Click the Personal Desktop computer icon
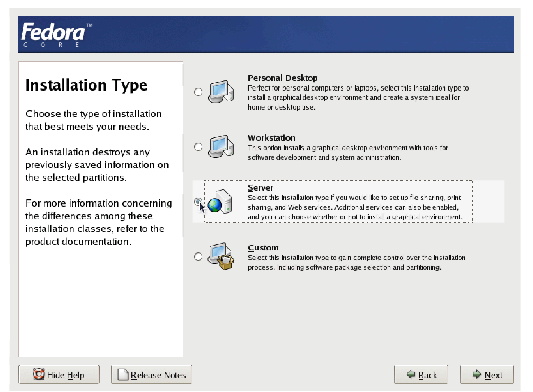This screenshot has width=533, height=392. 221,92
